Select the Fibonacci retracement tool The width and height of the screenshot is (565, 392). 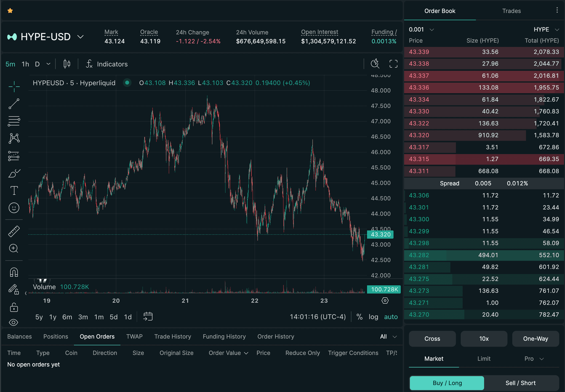[14, 121]
